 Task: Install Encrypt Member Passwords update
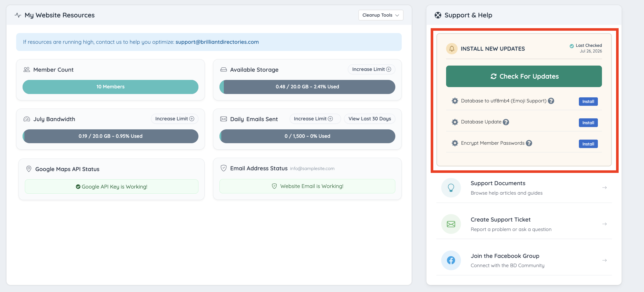588,144
